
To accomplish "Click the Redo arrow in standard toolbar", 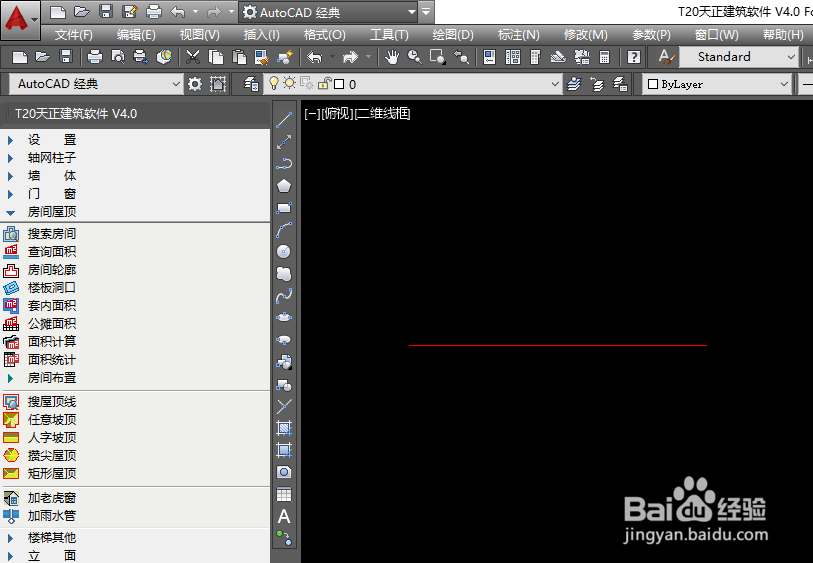I will [351, 57].
